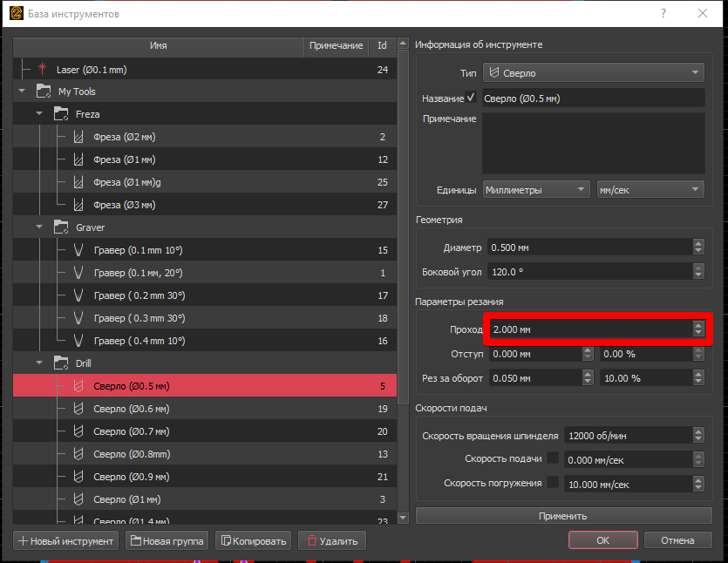The image size is (728, 563).
Task: Toggle the Название auto-name checkbox
Action: pyautogui.click(x=471, y=98)
